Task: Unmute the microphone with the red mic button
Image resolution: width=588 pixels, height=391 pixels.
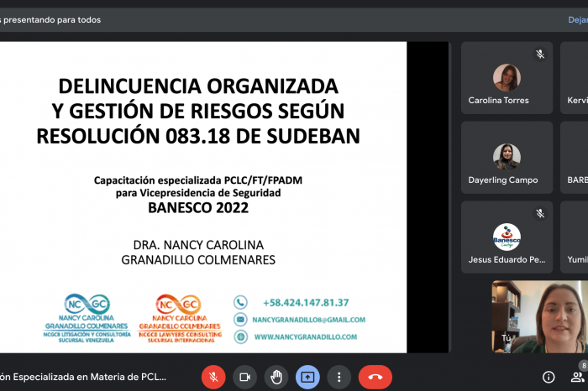Action: 213,377
